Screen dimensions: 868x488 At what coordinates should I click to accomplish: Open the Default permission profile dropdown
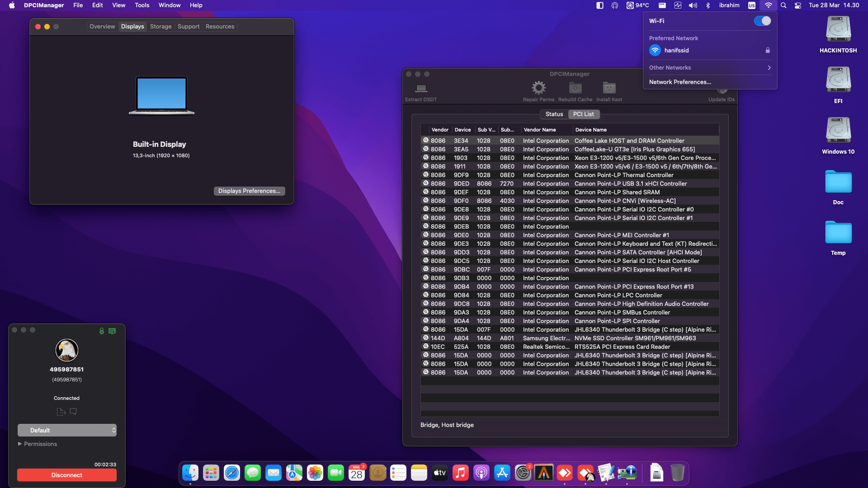67,430
